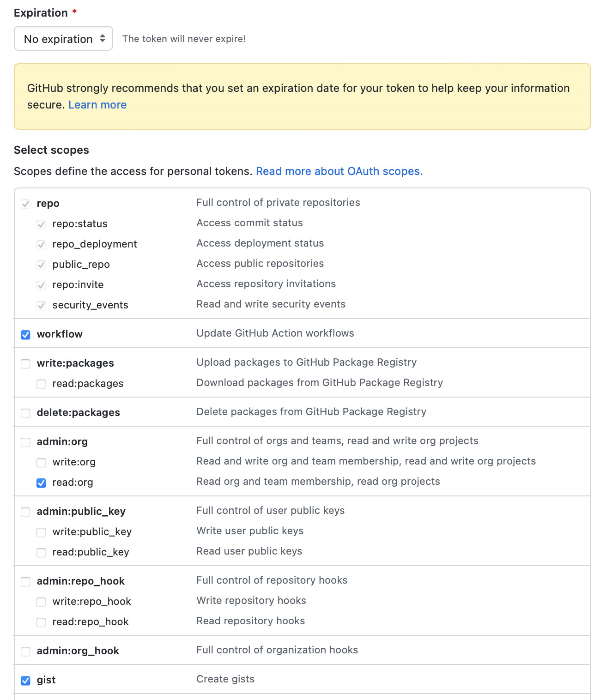Uncheck the workflow scope checkbox

26,335
